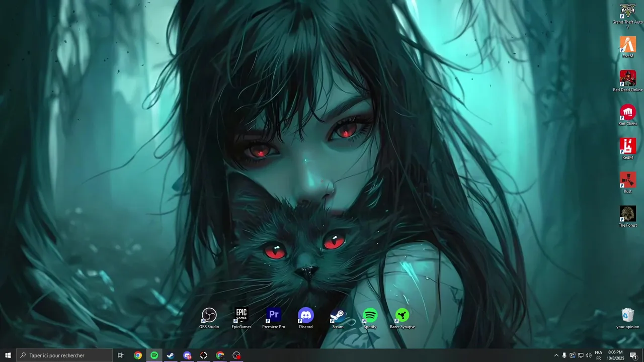644x362 pixels.
Task: Expand the hidden system tray icons
Action: tap(556, 355)
